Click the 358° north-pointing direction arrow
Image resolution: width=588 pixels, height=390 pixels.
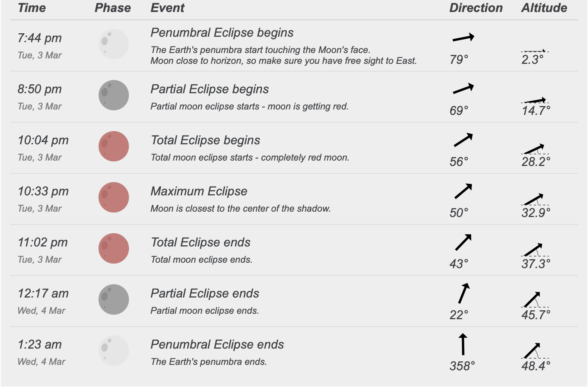point(463,344)
